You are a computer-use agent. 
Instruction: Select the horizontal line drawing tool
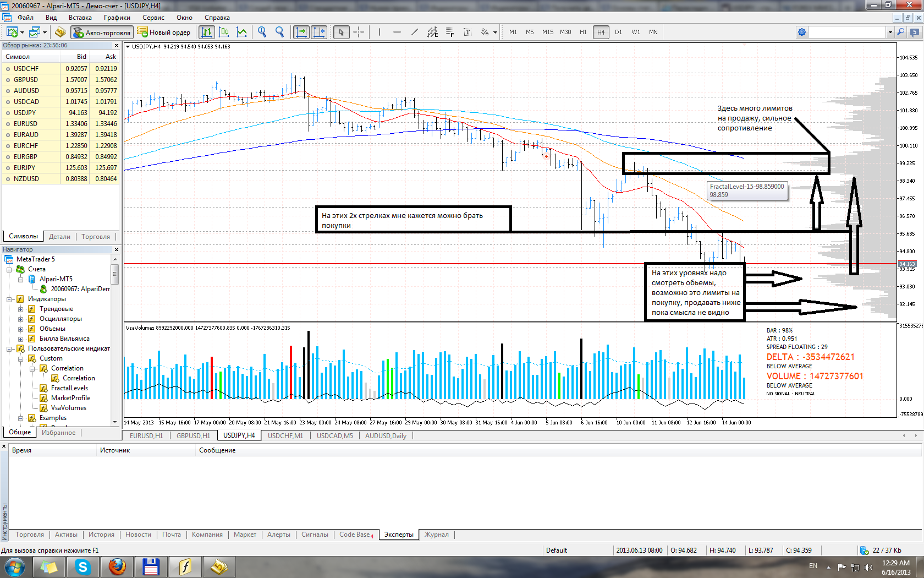pyautogui.click(x=397, y=32)
